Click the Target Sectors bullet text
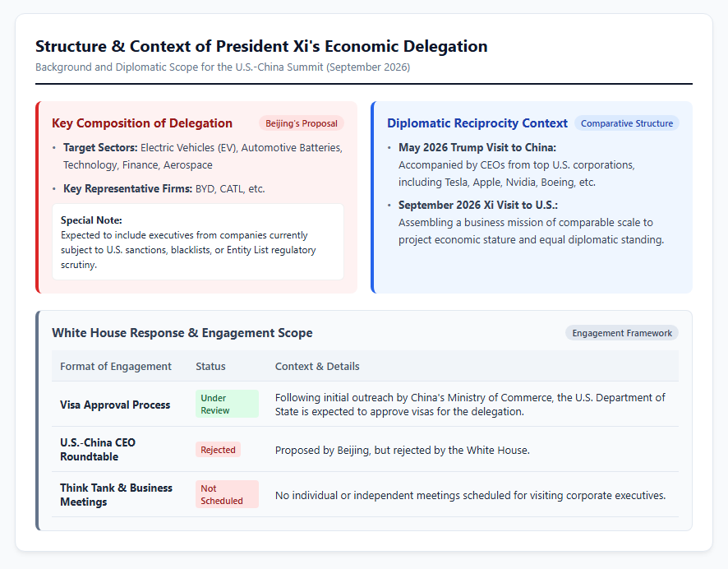Screen dimensions: 728x569 (x=203, y=156)
